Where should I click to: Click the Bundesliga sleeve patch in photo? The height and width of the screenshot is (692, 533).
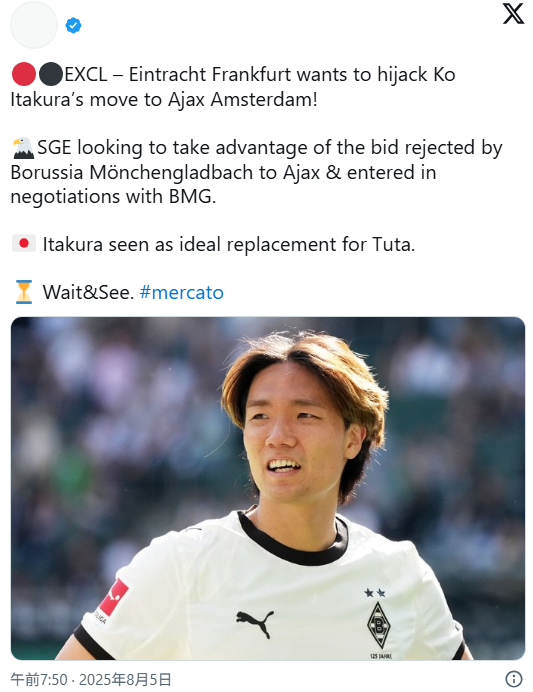(112, 599)
